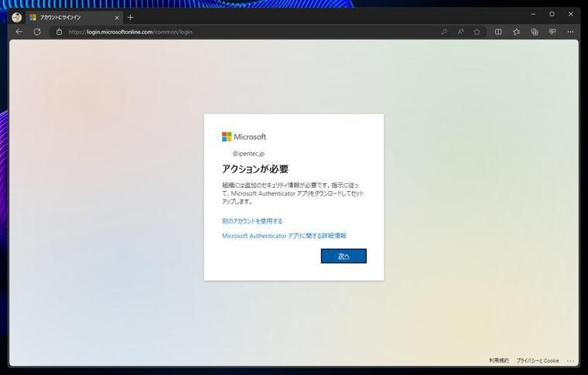The image size is (588, 375).
Task: Reload the page with refresh icon
Action: click(37, 32)
